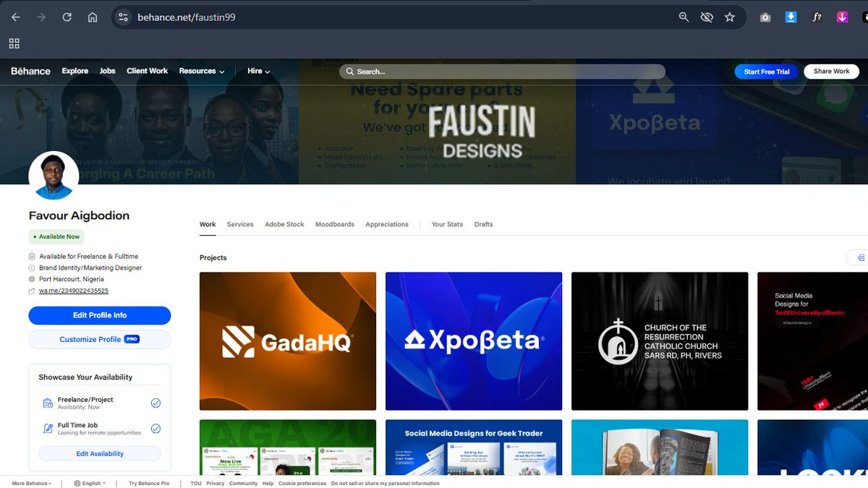This screenshot has width=868, height=488.
Task: Open the browser zoom magnifier icon
Action: point(684,17)
